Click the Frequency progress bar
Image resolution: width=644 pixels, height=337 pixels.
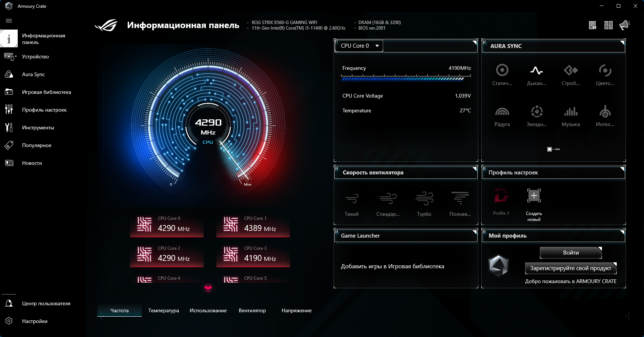pyautogui.click(x=406, y=78)
